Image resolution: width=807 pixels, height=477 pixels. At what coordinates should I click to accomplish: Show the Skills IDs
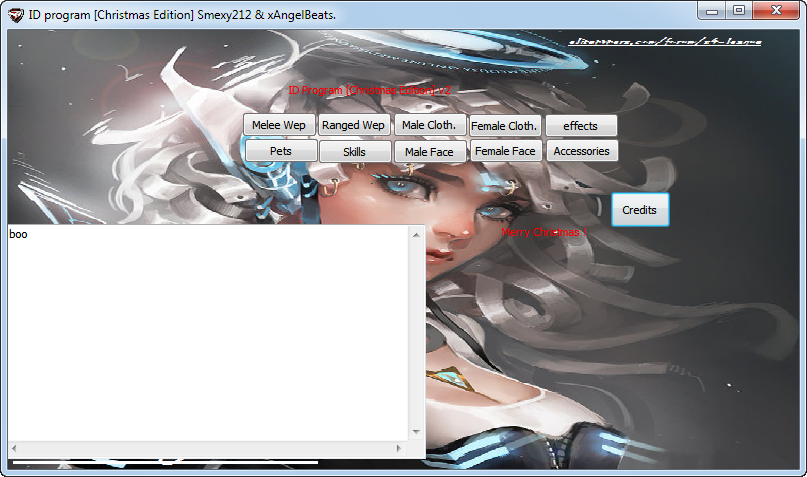354,152
